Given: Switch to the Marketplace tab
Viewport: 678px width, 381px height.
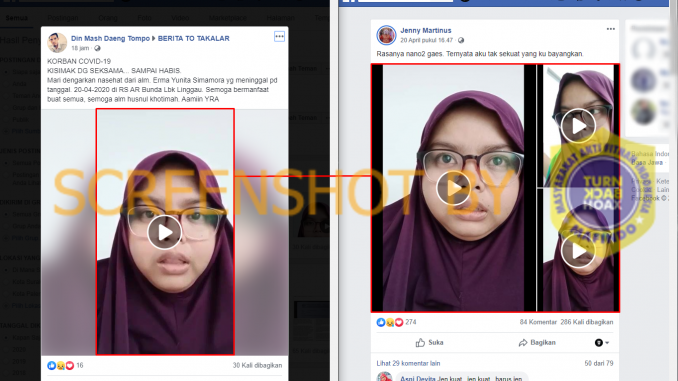Looking at the screenshot, I should [x=228, y=18].
